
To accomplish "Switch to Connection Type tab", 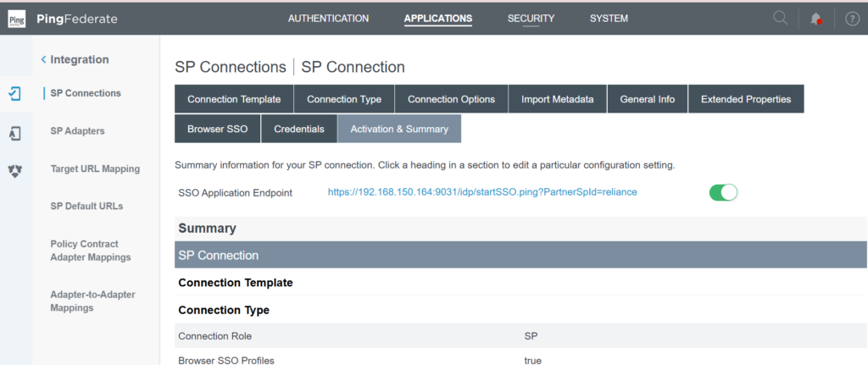I will [344, 99].
